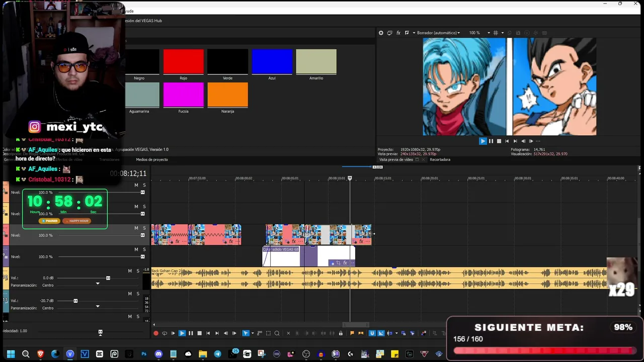Open pan dropdown on track 10
Screen dimensions: 644x362
98,284
